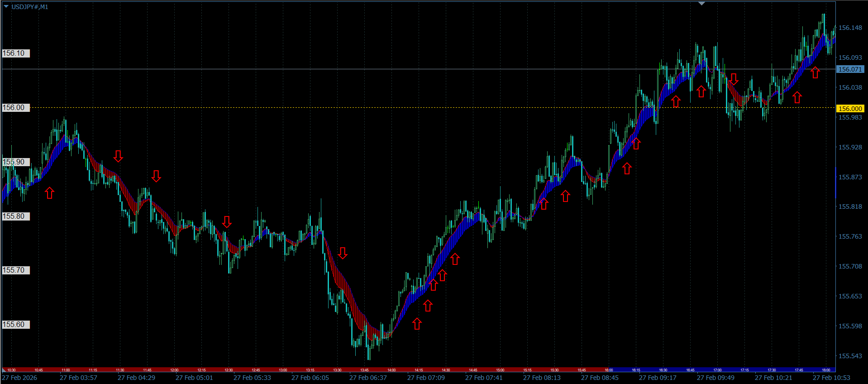Click the 27 Feb 03:57 time label
This screenshot has height=384, width=868.
click(x=78, y=378)
